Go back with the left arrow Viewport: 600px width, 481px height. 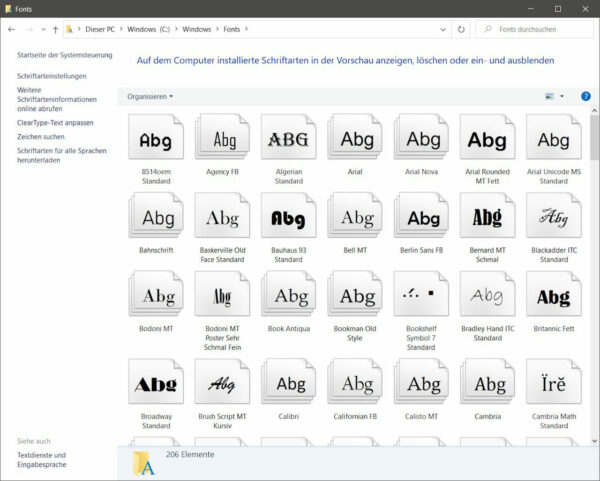(x=11, y=29)
